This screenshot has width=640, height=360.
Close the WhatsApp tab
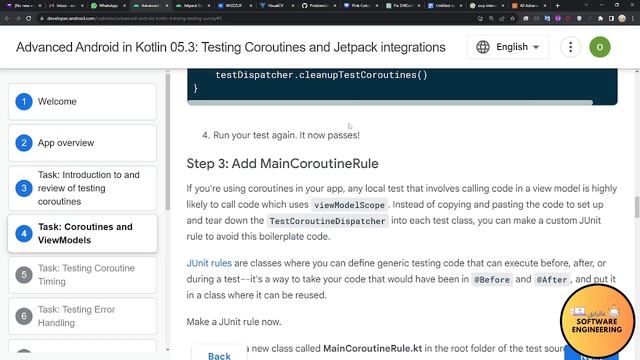(124, 6)
